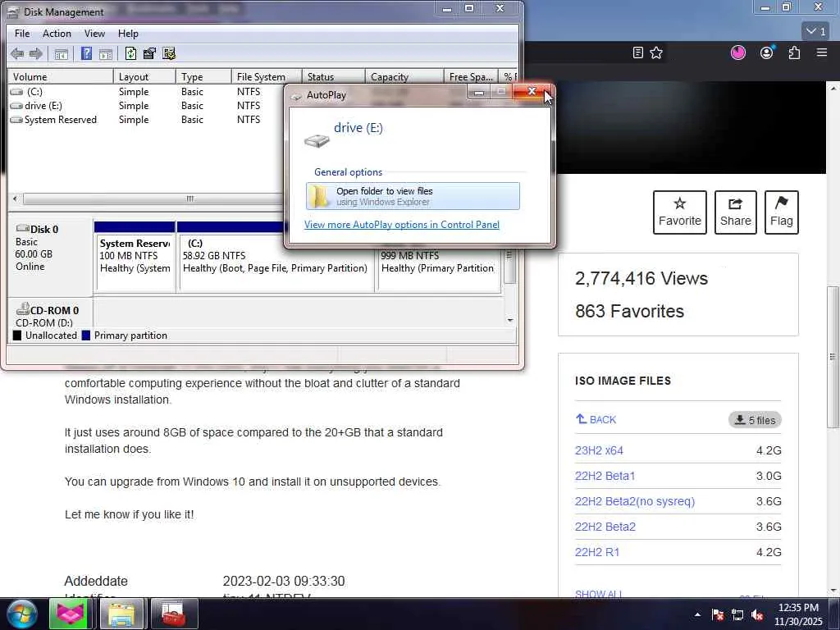This screenshot has width=840, height=630.
Task: Open the 22H2 Beta2 ISO link
Action: coord(605,527)
